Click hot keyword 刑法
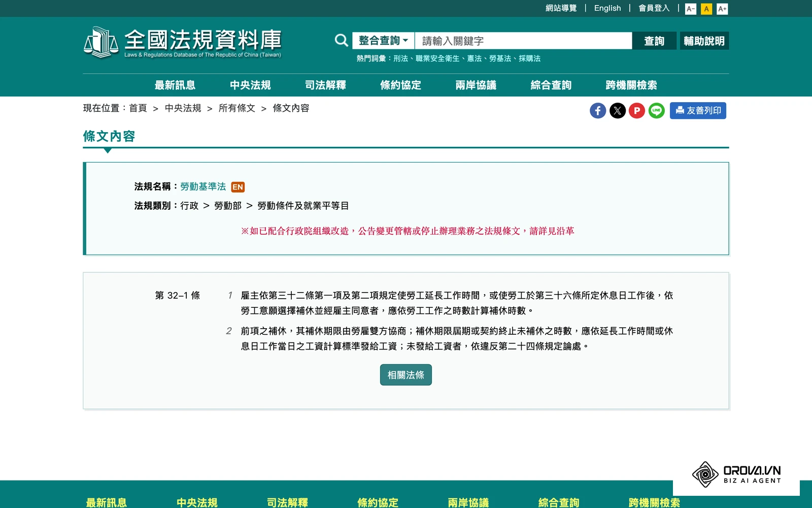 tap(400, 58)
